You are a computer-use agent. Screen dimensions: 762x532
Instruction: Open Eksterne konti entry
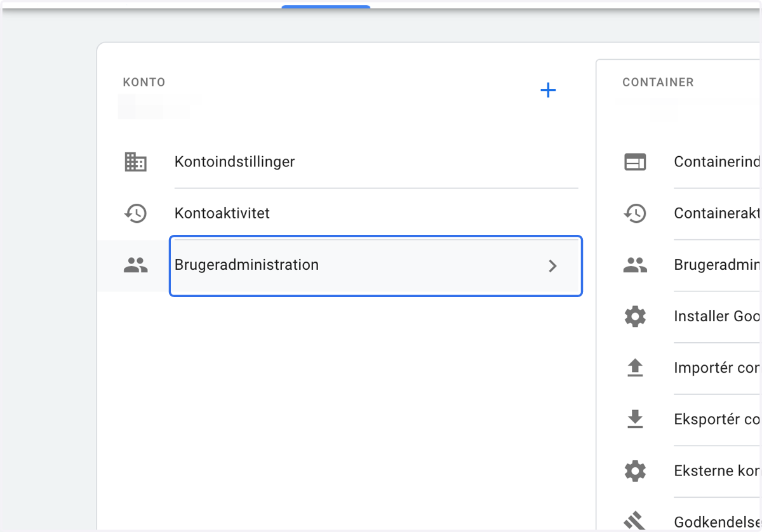point(717,470)
